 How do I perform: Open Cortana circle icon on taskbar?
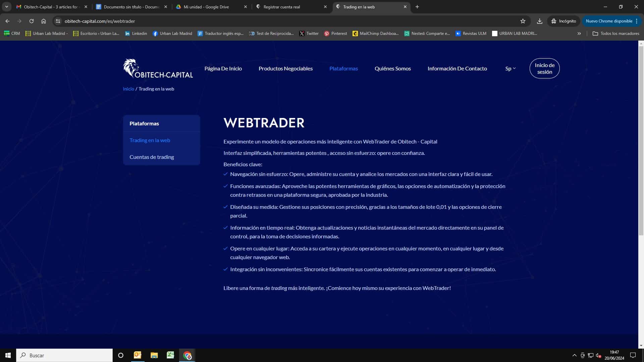(121, 355)
